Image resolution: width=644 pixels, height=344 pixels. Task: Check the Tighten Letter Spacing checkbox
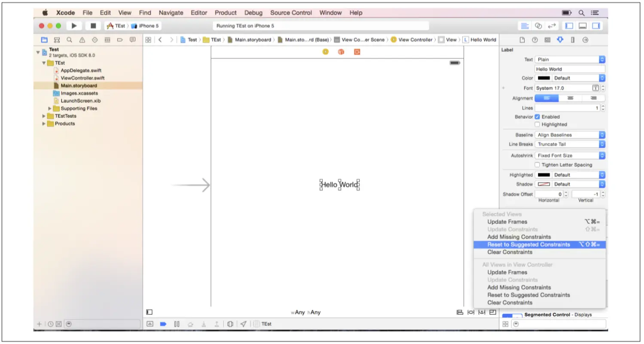coord(537,165)
